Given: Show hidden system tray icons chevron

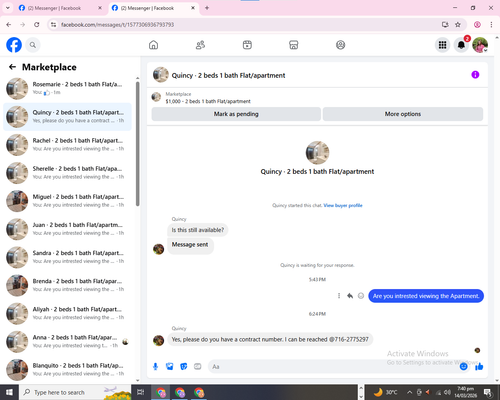Looking at the screenshot, I should pyautogui.click(x=410, y=392).
